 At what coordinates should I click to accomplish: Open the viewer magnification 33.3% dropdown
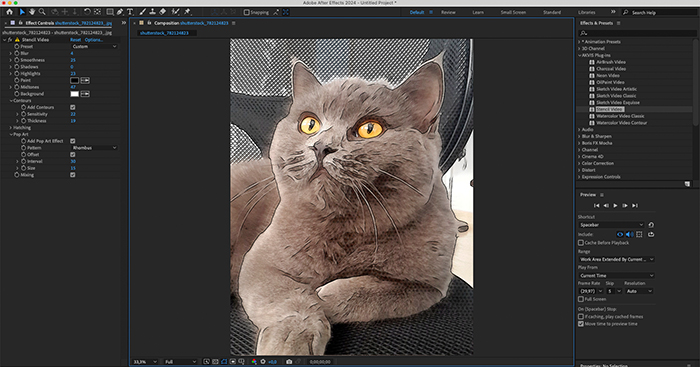click(x=145, y=362)
